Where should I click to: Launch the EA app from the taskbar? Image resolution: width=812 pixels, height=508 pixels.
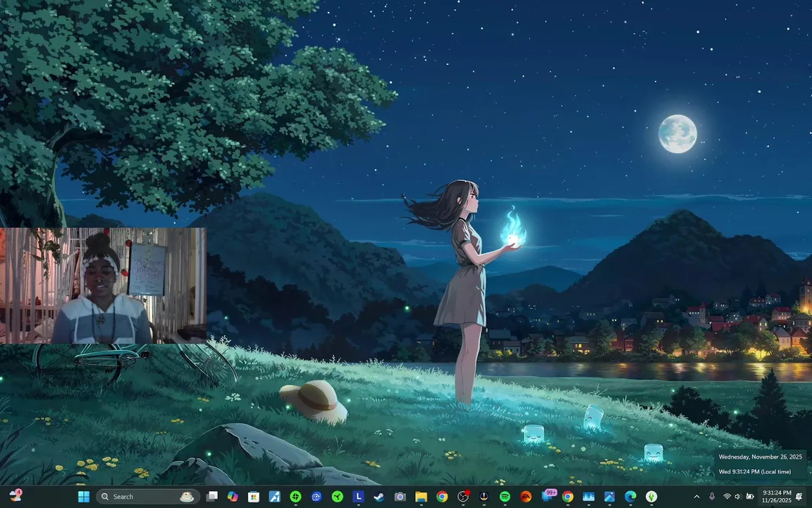click(x=526, y=497)
